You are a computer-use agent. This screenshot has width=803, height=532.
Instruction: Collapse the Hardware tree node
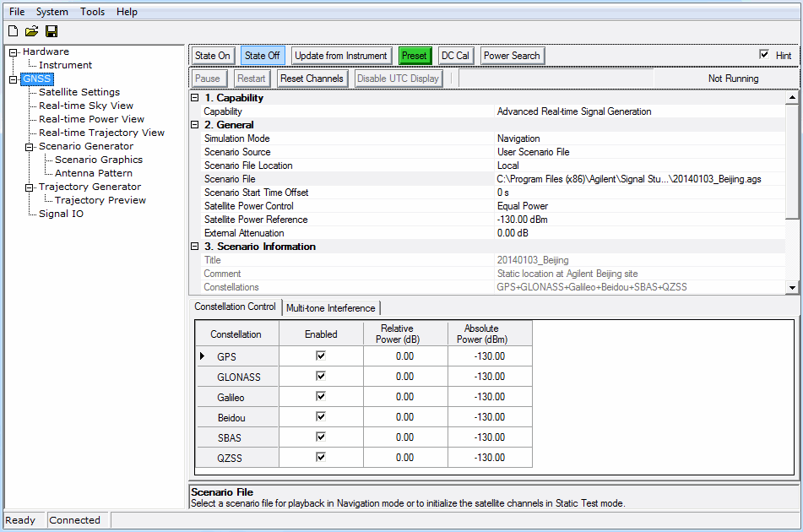12,51
